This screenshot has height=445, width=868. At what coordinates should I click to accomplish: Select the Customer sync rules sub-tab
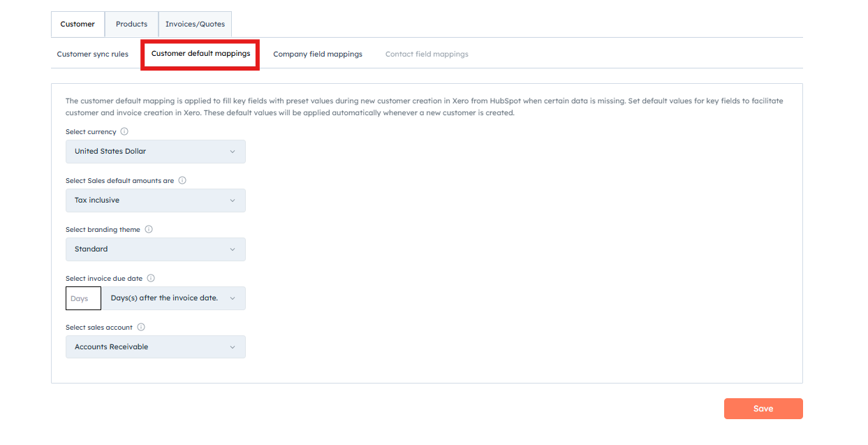click(93, 54)
